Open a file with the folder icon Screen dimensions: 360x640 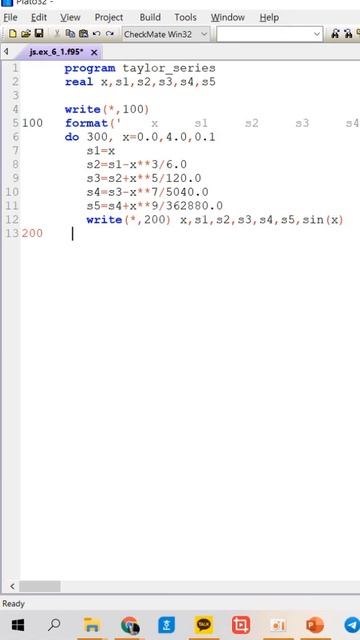pyautogui.click(x=25, y=34)
